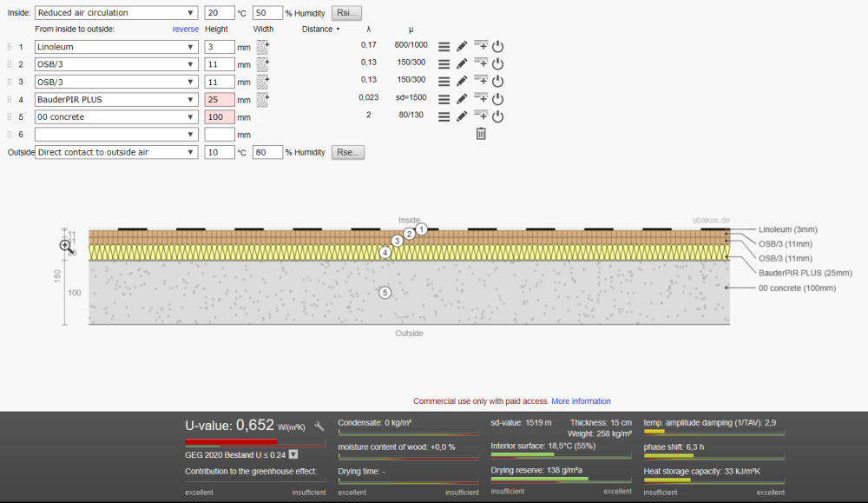868x503 pixels.
Task: Open layer menu for row 3 OSB/3
Action: tap(444, 82)
